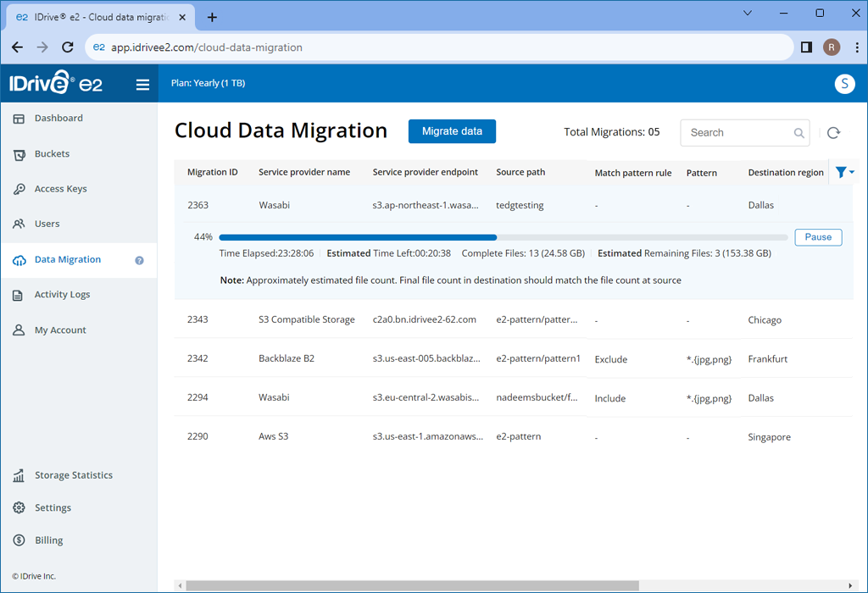Click the Exclude match pattern rule

point(610,359)
